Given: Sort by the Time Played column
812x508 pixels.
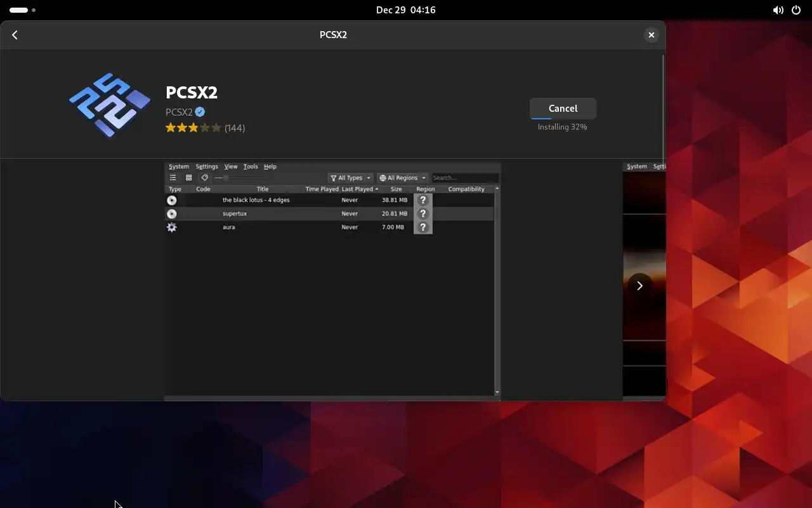Looking at the screenshot, I should click(322, 189).
